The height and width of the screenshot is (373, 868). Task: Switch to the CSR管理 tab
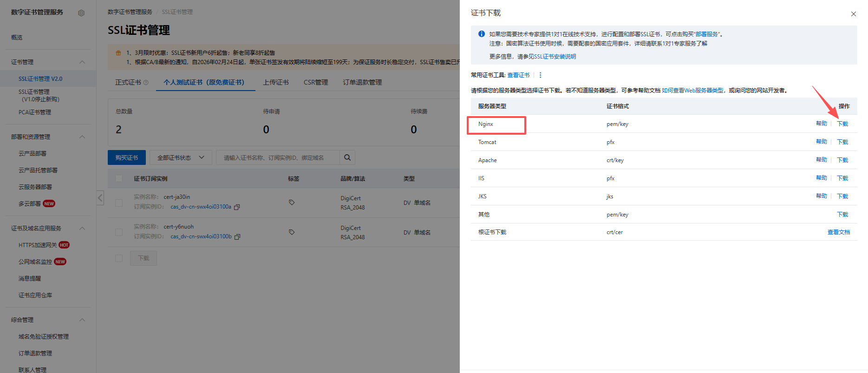pyautogui.click(x=316, y=82)
